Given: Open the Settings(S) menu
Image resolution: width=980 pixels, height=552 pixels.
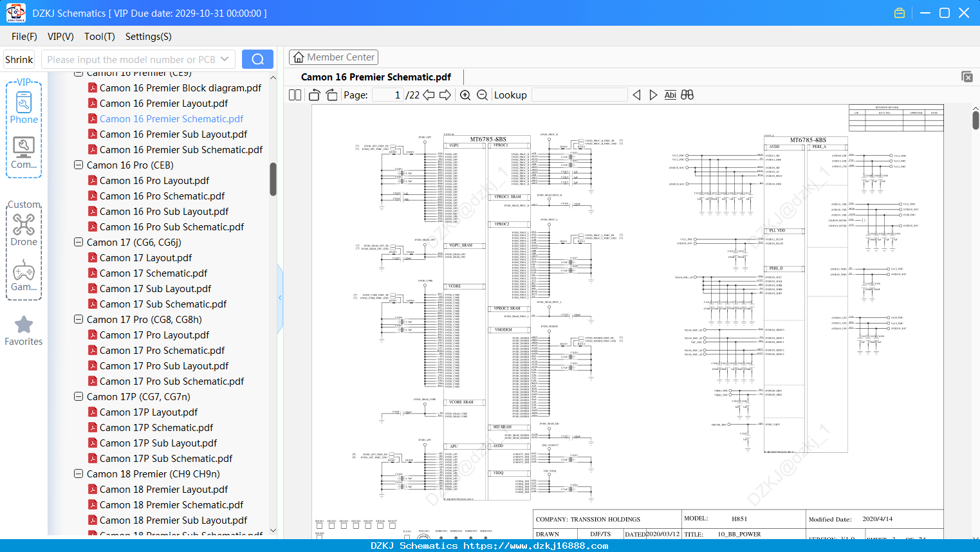Looking at the screenshot, I should click(x=149, y=37).
